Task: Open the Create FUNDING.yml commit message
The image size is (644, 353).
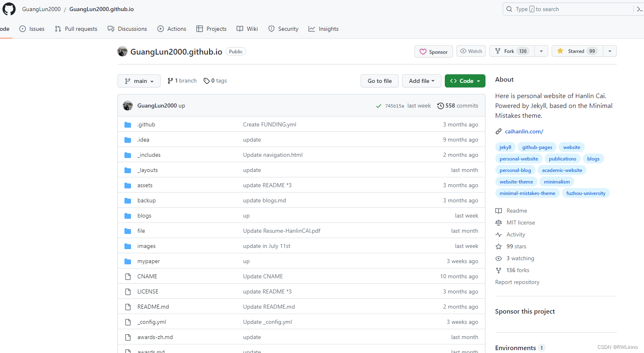Action: click(269, 124)
